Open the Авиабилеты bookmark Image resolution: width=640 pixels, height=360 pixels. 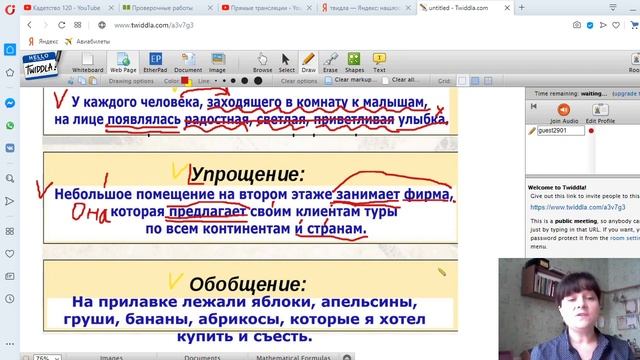pyautogui.click(x=88, y=41)
